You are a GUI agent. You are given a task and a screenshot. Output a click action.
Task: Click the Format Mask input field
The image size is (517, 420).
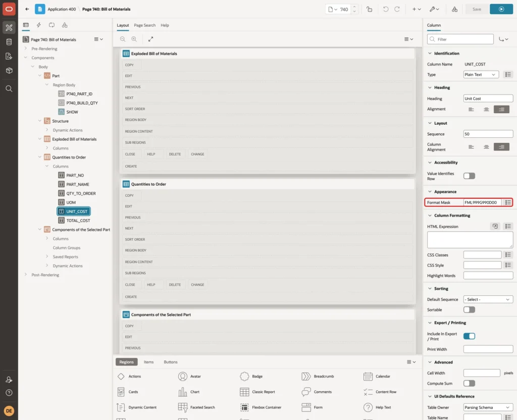pyautogui.click(x=482, y=202)
